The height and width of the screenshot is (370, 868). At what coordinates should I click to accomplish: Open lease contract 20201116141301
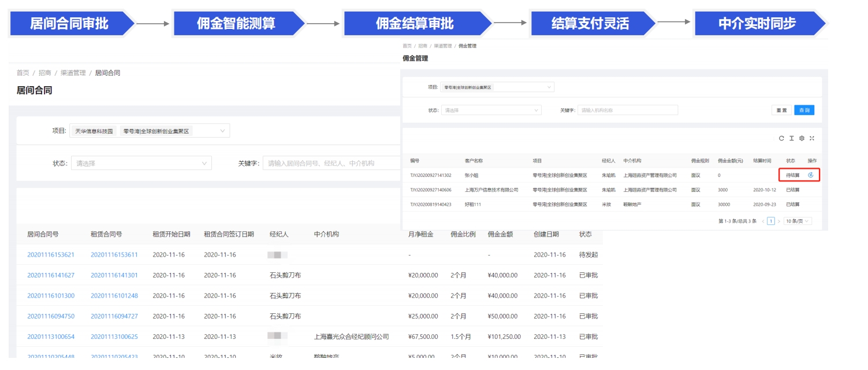[x=114, y=275]
